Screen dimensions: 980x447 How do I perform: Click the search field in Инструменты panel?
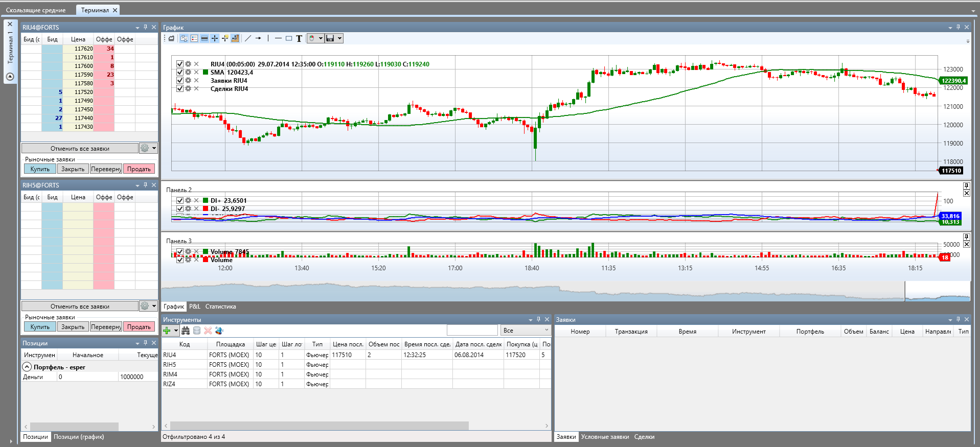pos(472,331)
